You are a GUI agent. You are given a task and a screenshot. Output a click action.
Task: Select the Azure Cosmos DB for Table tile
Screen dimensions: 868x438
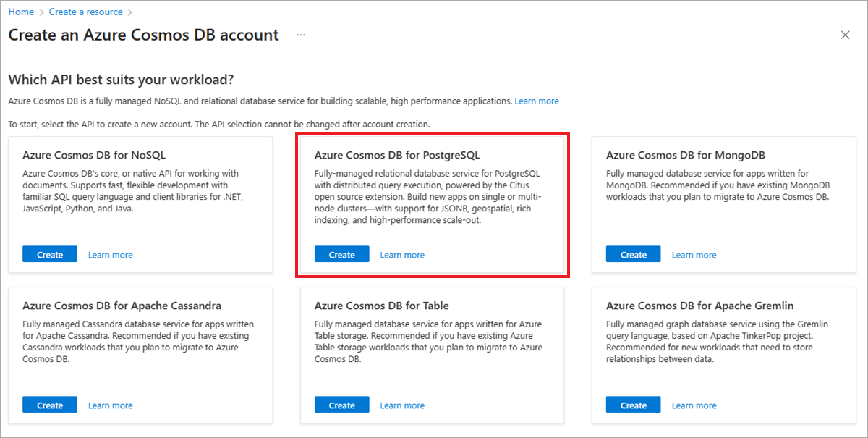(432, 340)
